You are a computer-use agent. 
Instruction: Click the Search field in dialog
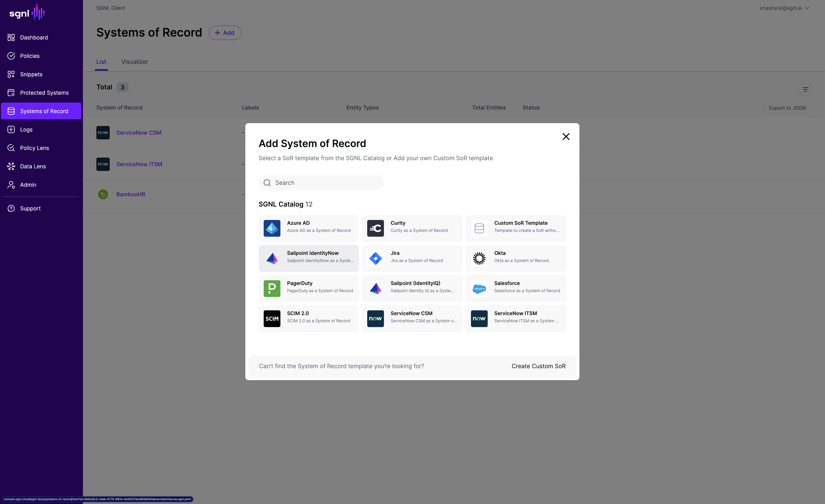(322, 183)
